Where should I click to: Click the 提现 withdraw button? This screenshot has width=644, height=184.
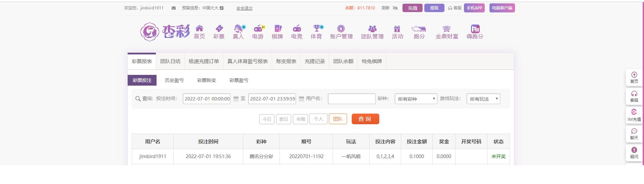pos(434,8)
